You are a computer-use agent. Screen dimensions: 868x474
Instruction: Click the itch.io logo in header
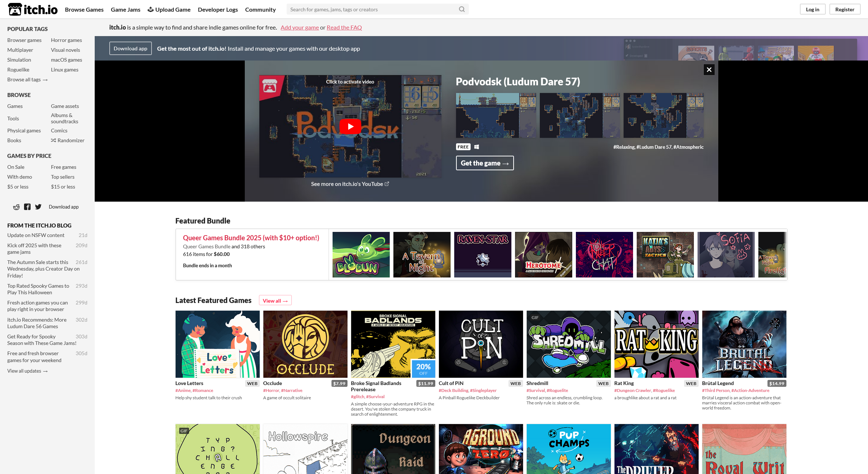33,9
